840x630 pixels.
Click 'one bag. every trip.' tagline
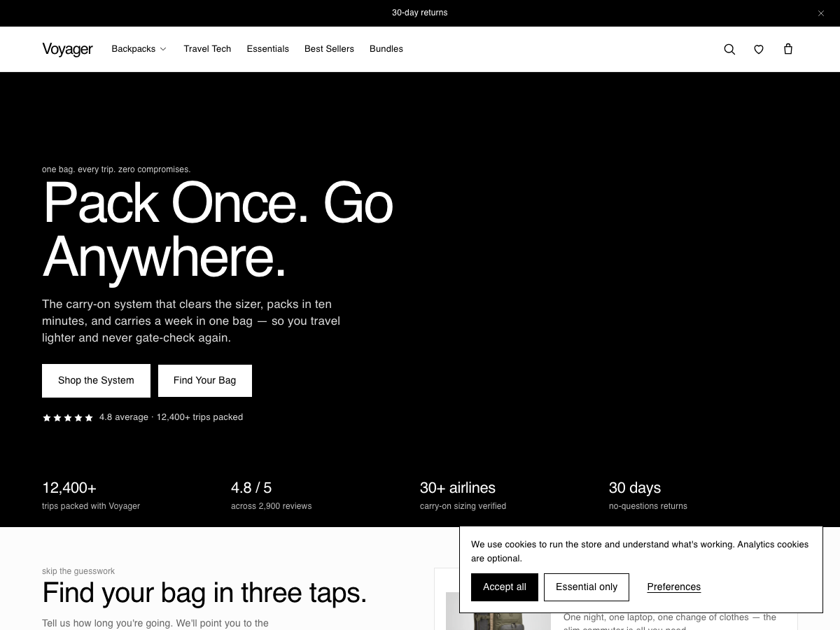click(x=116, y=169)
